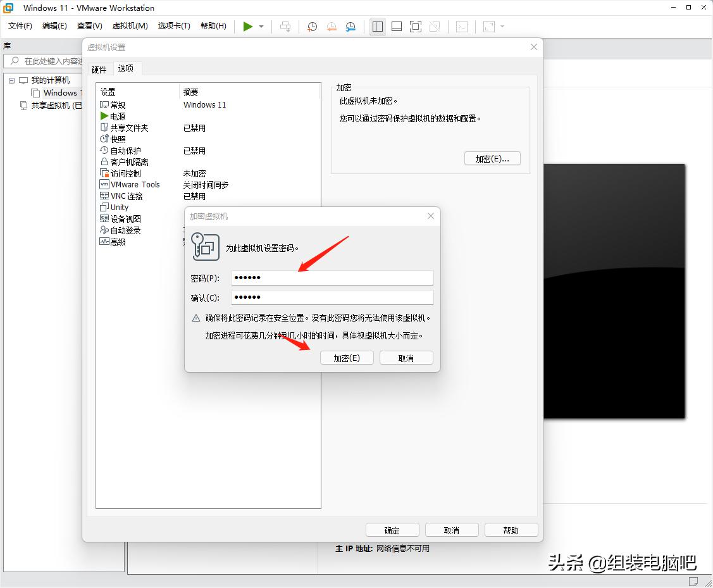This screenshot has width=713, height=588.
Task: Switch to the 硬件 tab
Action: pyautogui.click(x=99, y=69)
